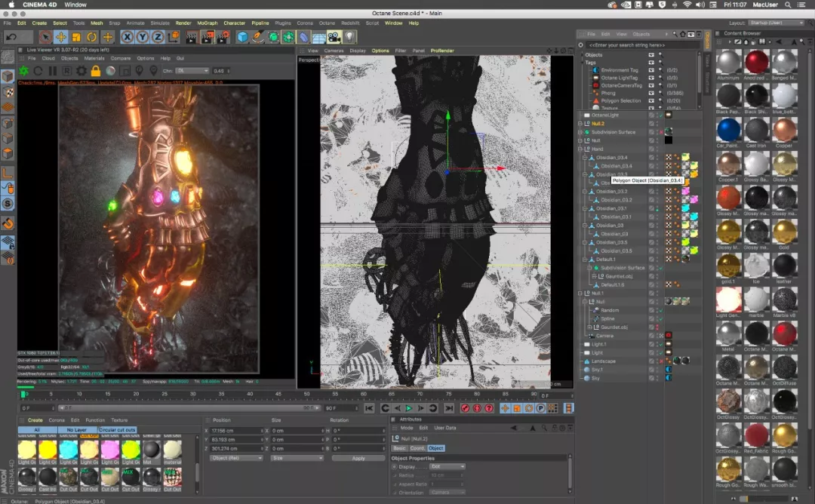Toggle the X axis lock

128,37
